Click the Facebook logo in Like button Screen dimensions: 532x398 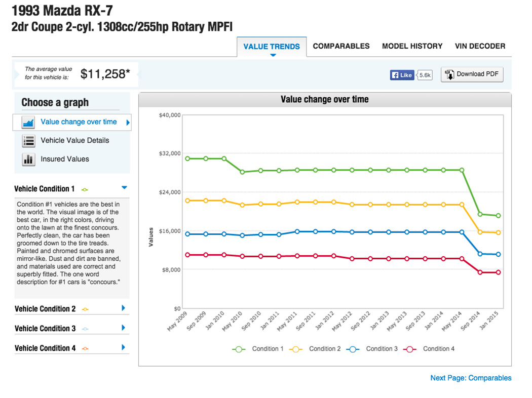coord(395,75)
